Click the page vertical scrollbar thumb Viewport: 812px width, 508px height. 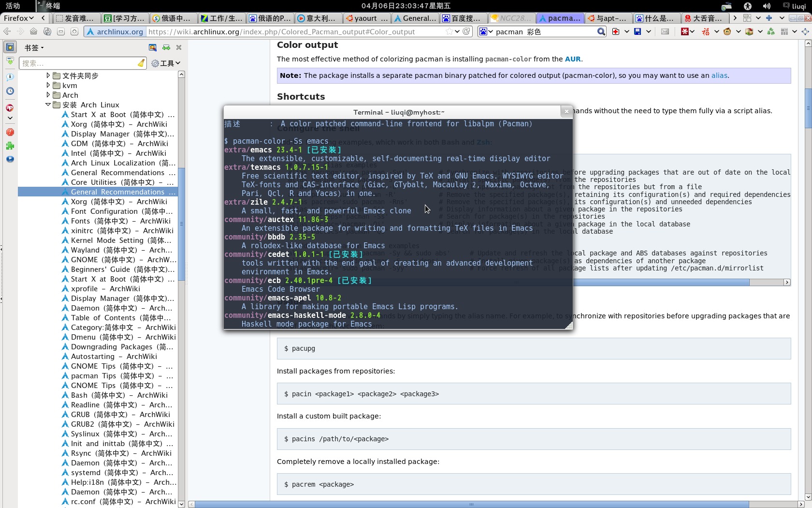(808, 108)
